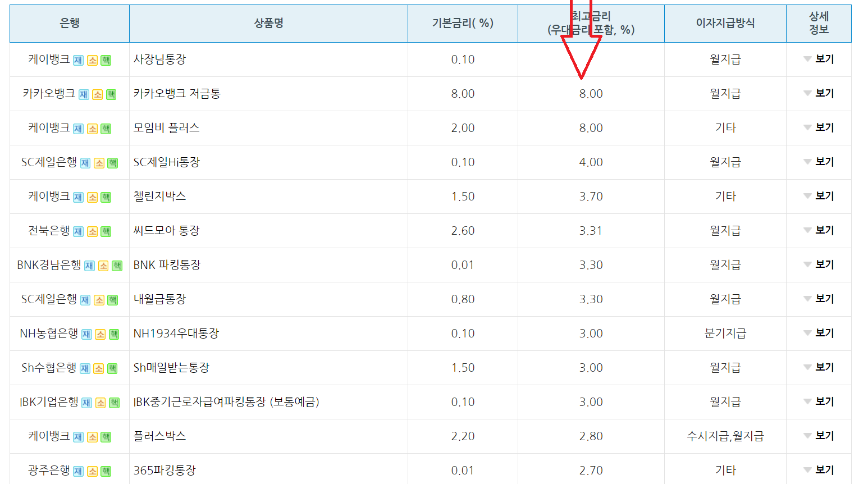Expand 보기 details for 플러스박스
The width and height of the screenshot is (868, 484).
click(819, 436)
